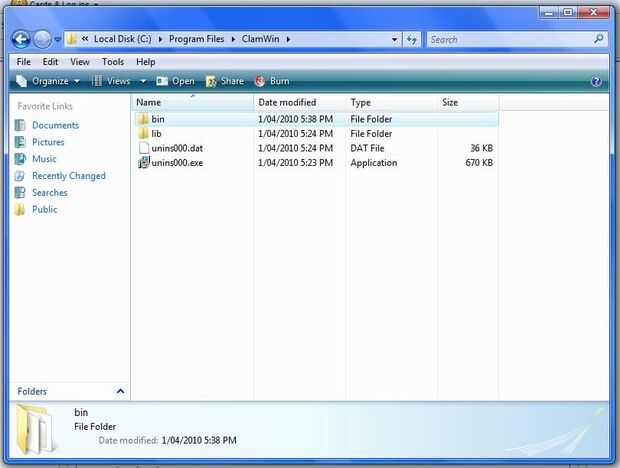Click the double chevron in address bar
The height and width of the screenshot is (468, 620).
(85, 39)
